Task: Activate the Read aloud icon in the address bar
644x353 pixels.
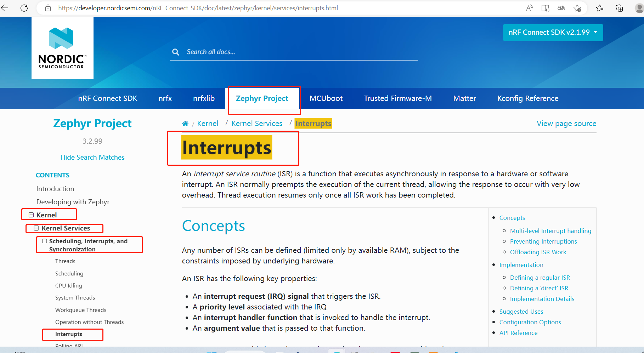Action: 529,8
